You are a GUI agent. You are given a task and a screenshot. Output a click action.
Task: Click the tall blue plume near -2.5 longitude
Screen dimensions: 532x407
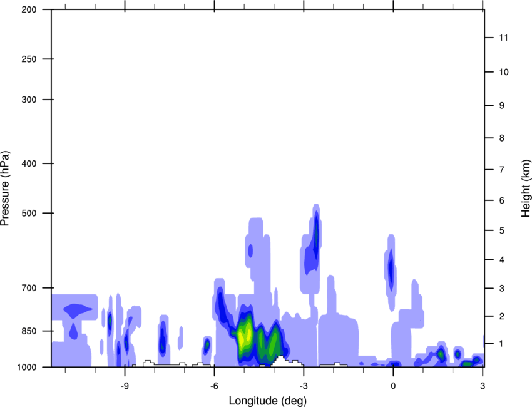[x=313, y=249]
